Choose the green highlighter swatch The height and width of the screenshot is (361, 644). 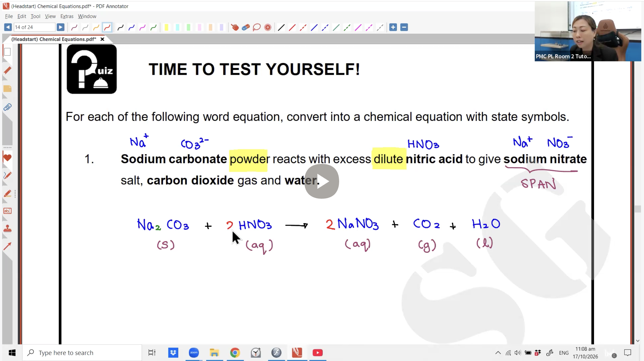(x=188, y=27)
